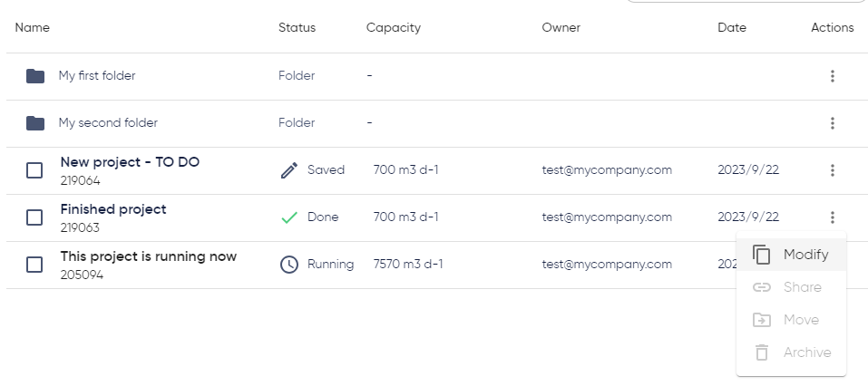Click the copy icon beside Modify
Image resolution: width=868 pixels, height=386 pixels.
(x=762, y=255)
